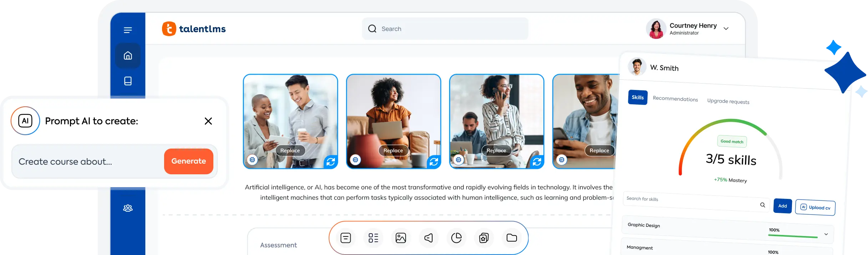Select the text content block icon

345,238
